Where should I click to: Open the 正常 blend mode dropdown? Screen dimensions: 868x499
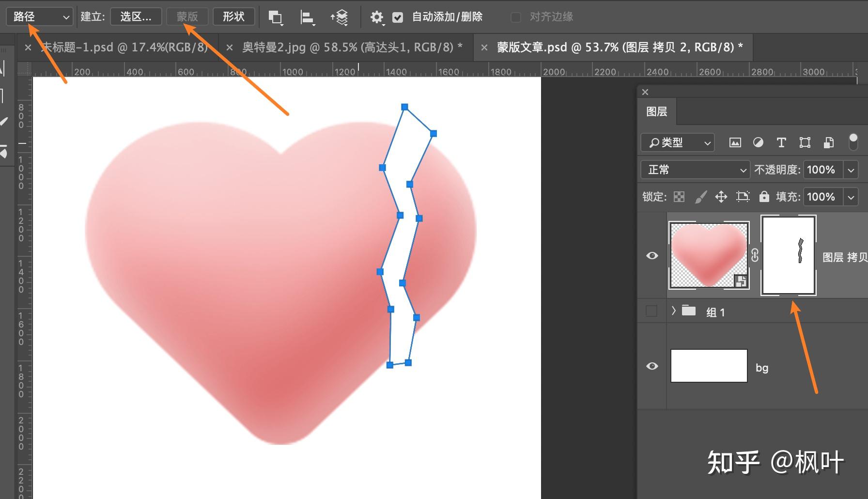pos(695,170)
